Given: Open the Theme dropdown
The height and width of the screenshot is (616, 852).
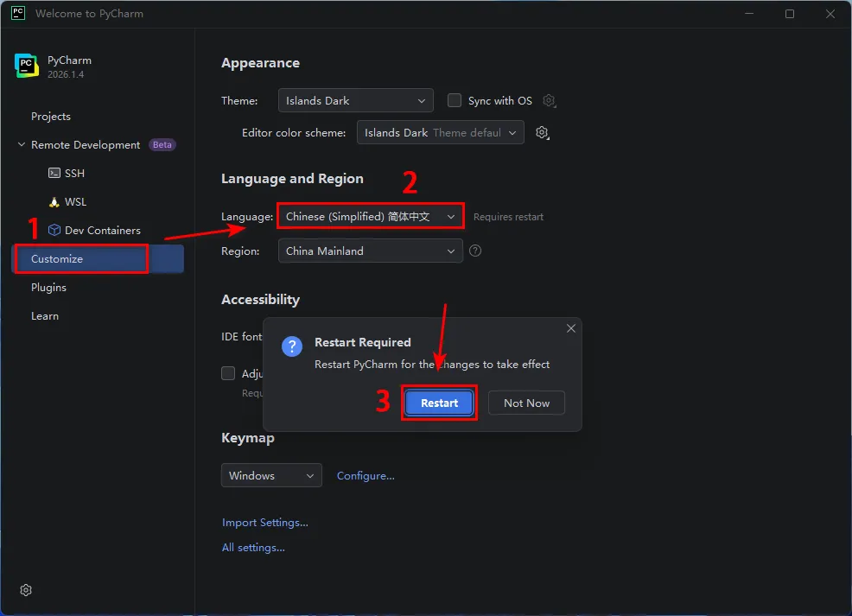Looking at the screenshot, I should pyautogui.click(x=356, y=100).
